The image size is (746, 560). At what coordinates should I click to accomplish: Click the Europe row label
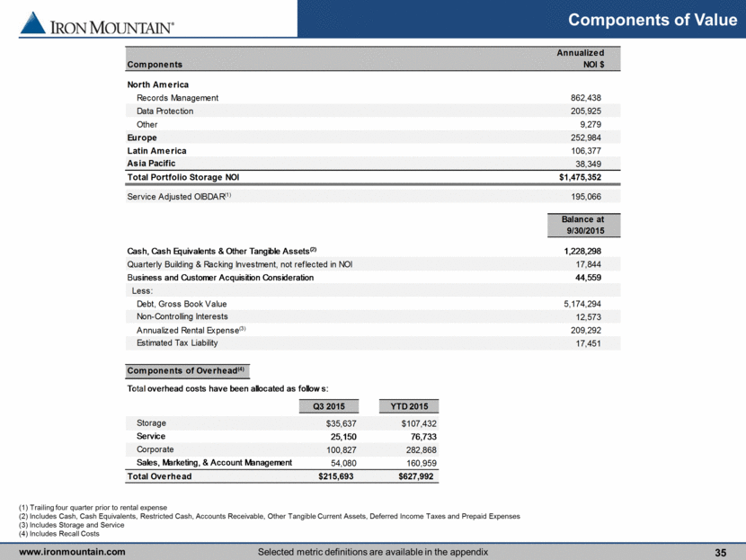(142, 138)
